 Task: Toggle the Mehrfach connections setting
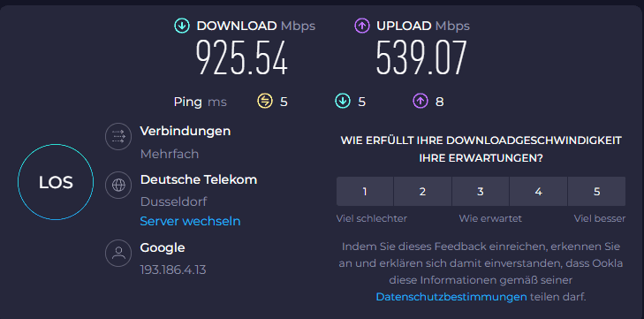coord(170,154)
